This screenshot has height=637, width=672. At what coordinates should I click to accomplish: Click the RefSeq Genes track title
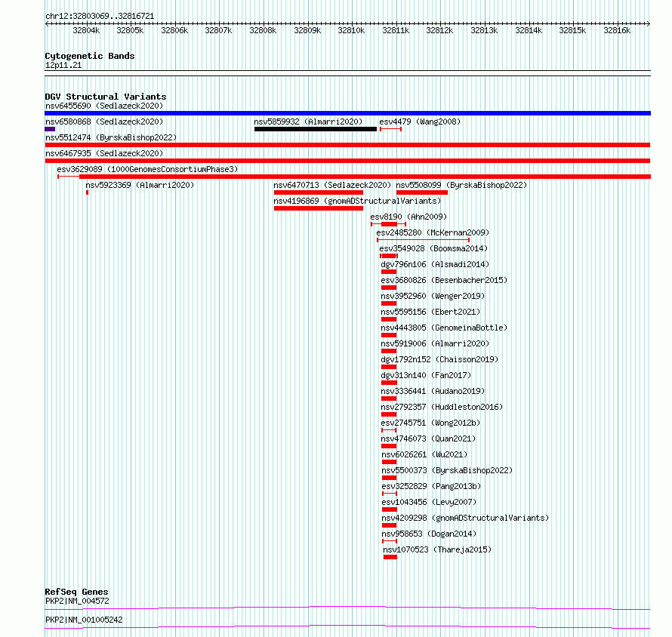click(76, 592)
